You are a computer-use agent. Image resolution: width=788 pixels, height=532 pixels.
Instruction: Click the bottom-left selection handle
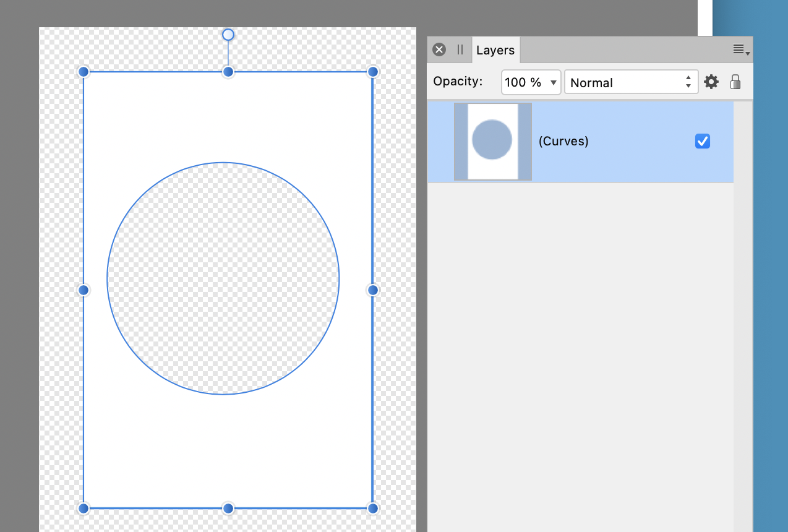click(x=84, y=508)
